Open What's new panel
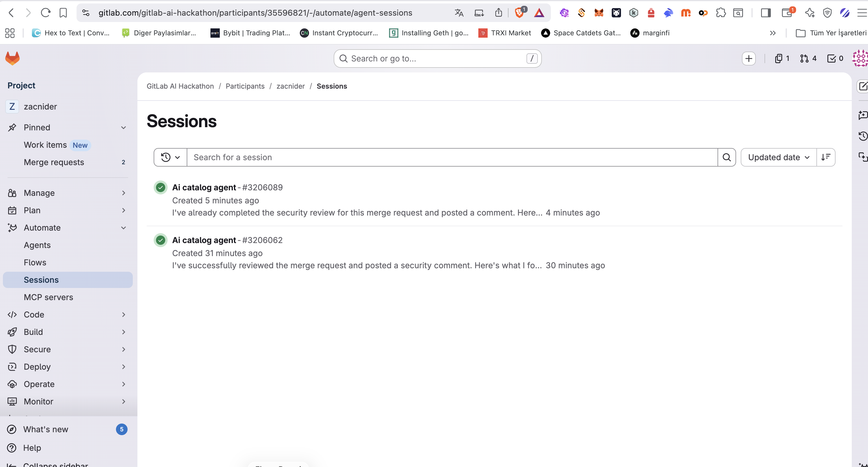 pyautogui.click(x=46, y=429)
